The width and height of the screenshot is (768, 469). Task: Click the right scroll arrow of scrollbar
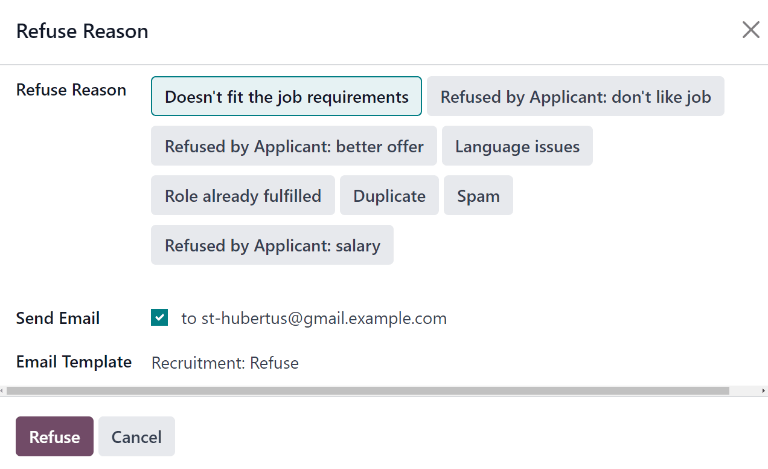(x=763, y=391)
